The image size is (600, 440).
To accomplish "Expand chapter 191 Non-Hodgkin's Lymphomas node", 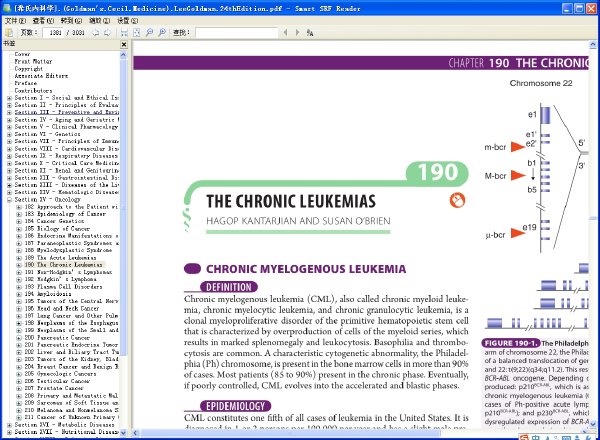I will pos(19,272).
